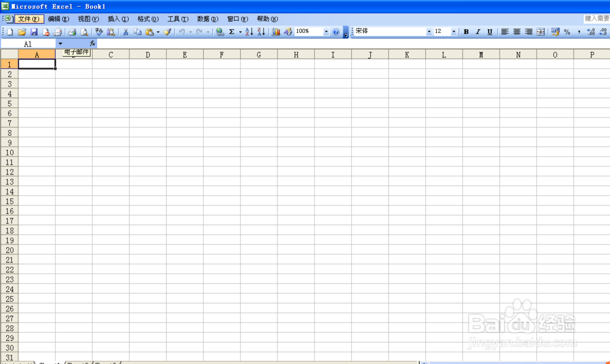Screen dimensions: 610x364
Task: Open the Chart Wizard icon
Action: [276, 32]
